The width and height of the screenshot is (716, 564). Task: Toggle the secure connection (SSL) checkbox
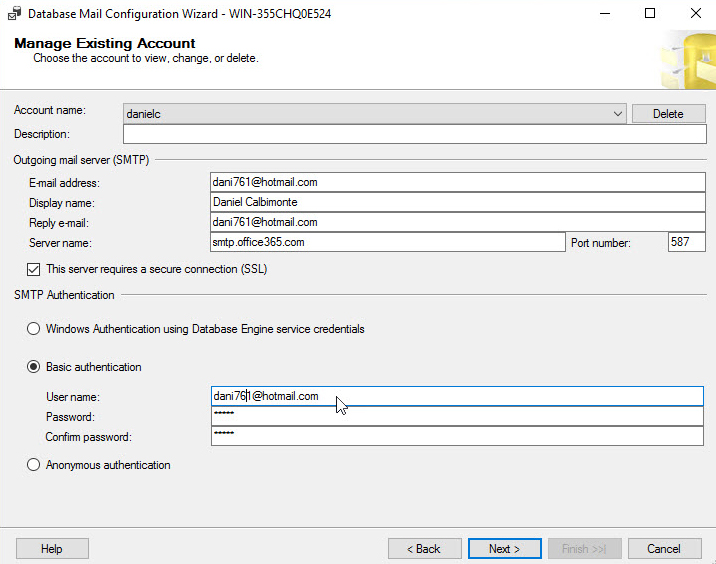[x=34, y=269]
